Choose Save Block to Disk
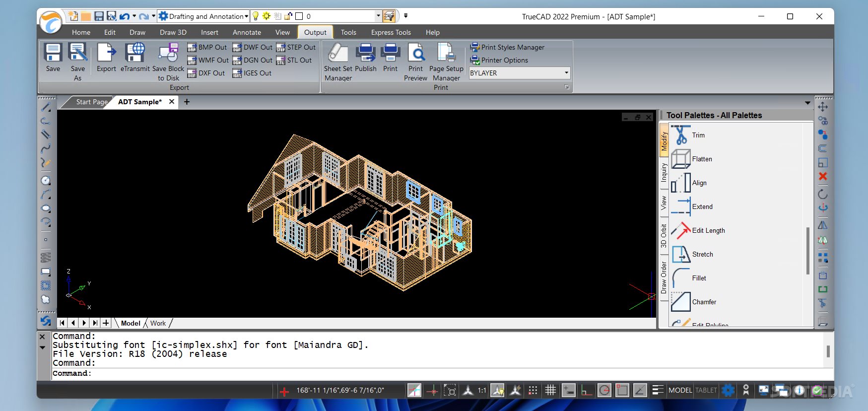This screenshot has height=411, width=868. (168, 62)
